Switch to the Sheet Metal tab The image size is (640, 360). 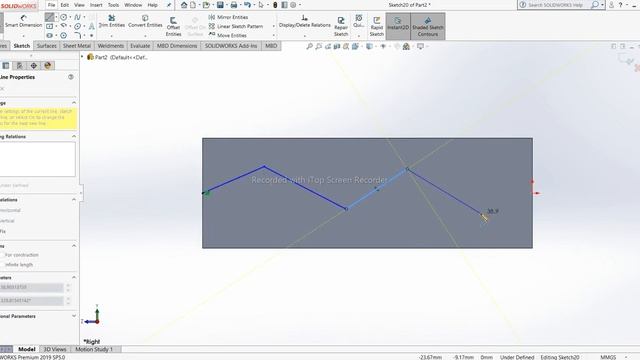[77, 46]
